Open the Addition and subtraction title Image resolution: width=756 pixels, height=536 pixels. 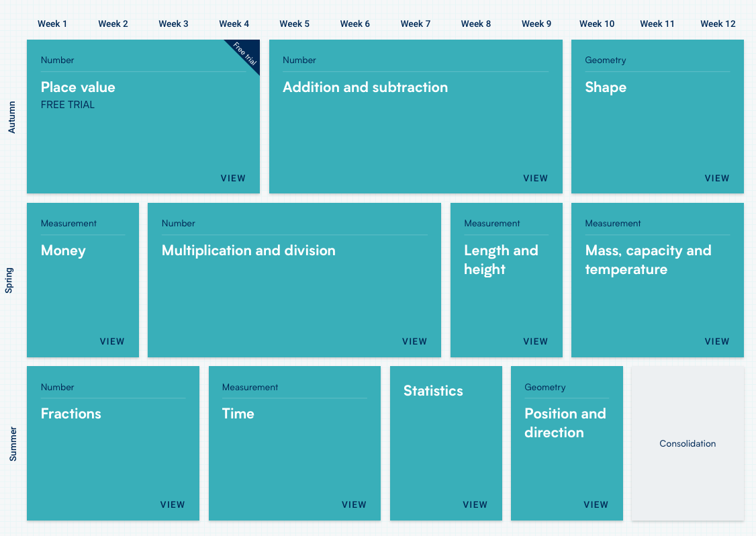point(365,87)
